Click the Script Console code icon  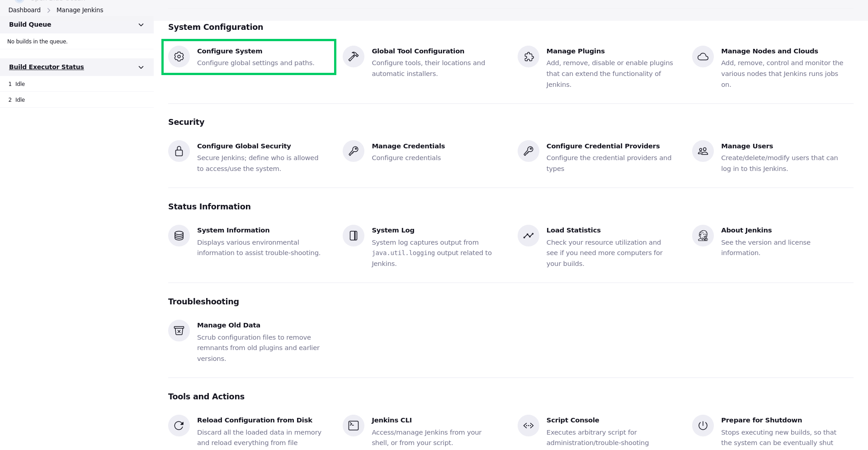528,426
